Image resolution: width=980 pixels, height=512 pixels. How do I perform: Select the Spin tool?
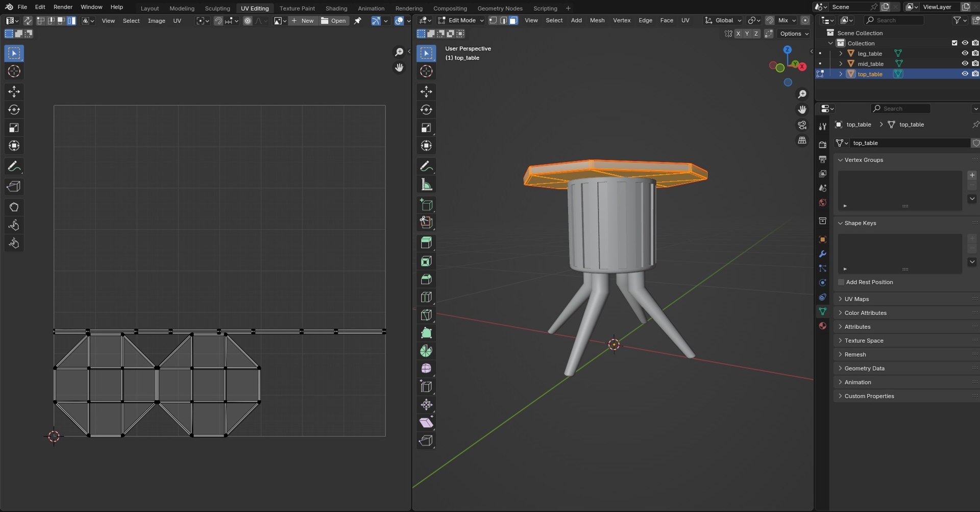coord(426,351)
